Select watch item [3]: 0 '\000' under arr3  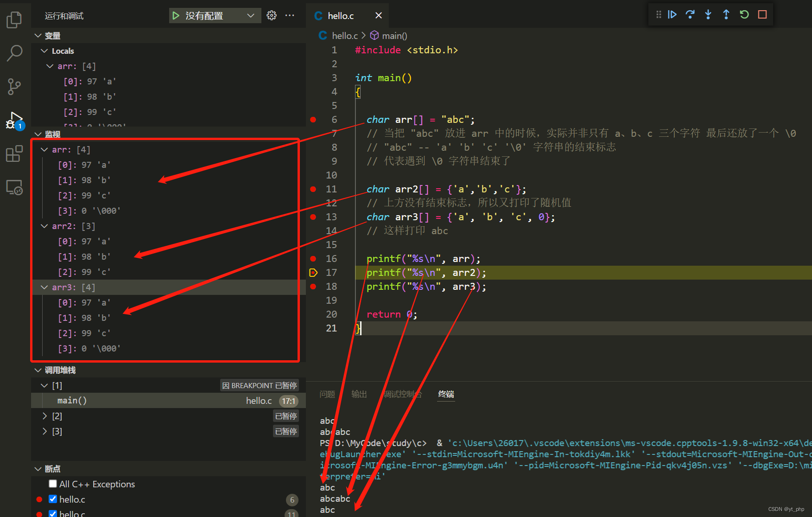pyautogui.click(x=168, y=348)
